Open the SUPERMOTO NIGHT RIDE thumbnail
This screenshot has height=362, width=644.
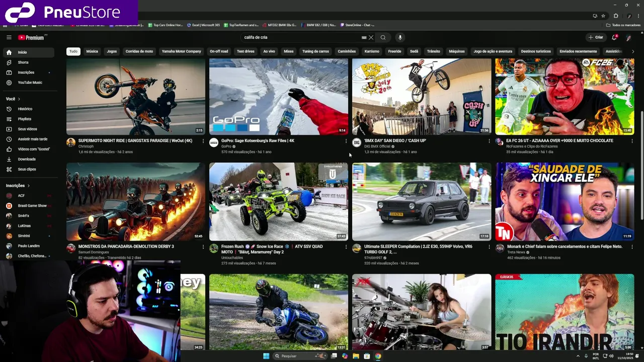[x=136, y=97]
